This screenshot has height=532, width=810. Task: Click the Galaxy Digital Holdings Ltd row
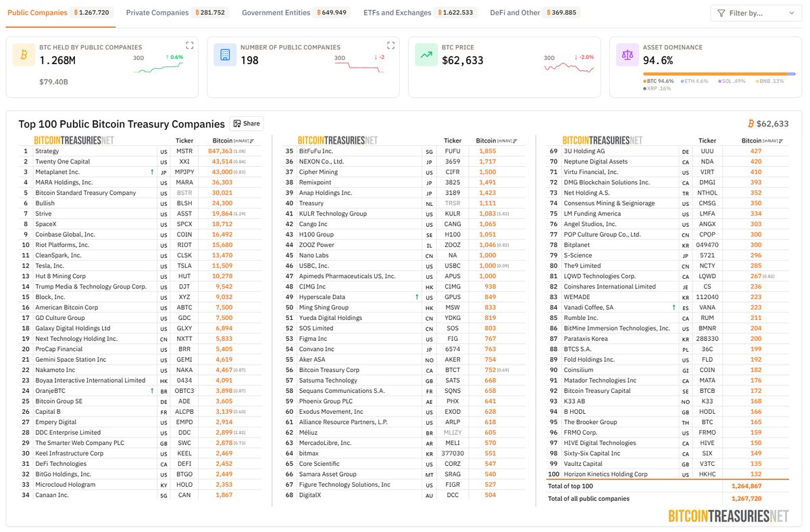coord(141,328)
